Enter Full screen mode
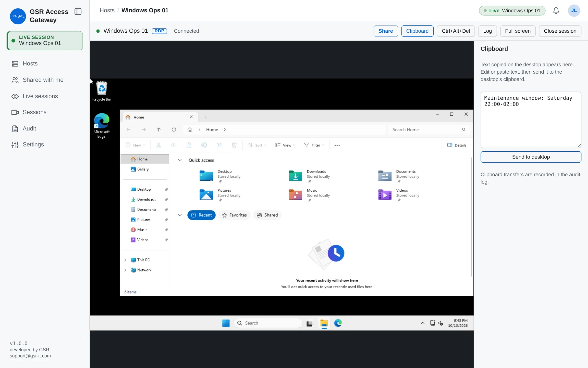This screenshot has width=588, height=368. click(518, 31)
